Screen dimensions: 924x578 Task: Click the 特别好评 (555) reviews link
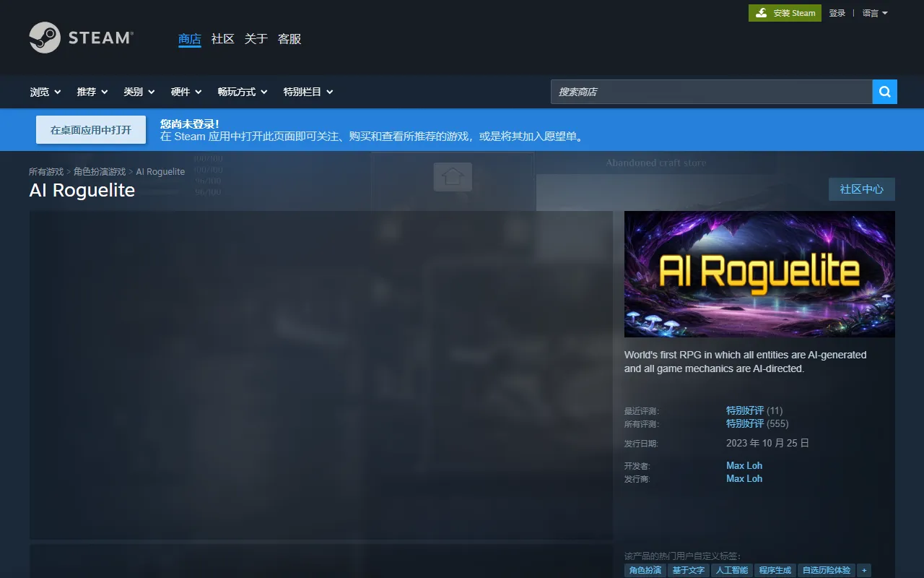[745, 423]
